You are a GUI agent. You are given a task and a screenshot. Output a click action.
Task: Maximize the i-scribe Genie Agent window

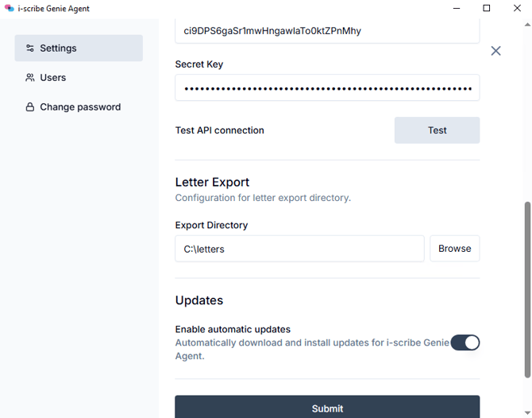[487, 8]
